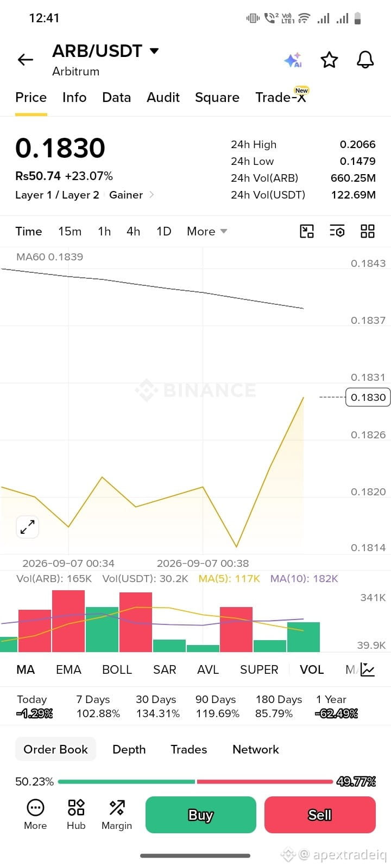Viewport: 391px width, 868px height.
Task: Open the AI sparkle assistant icon
Action: pos(293,60)
